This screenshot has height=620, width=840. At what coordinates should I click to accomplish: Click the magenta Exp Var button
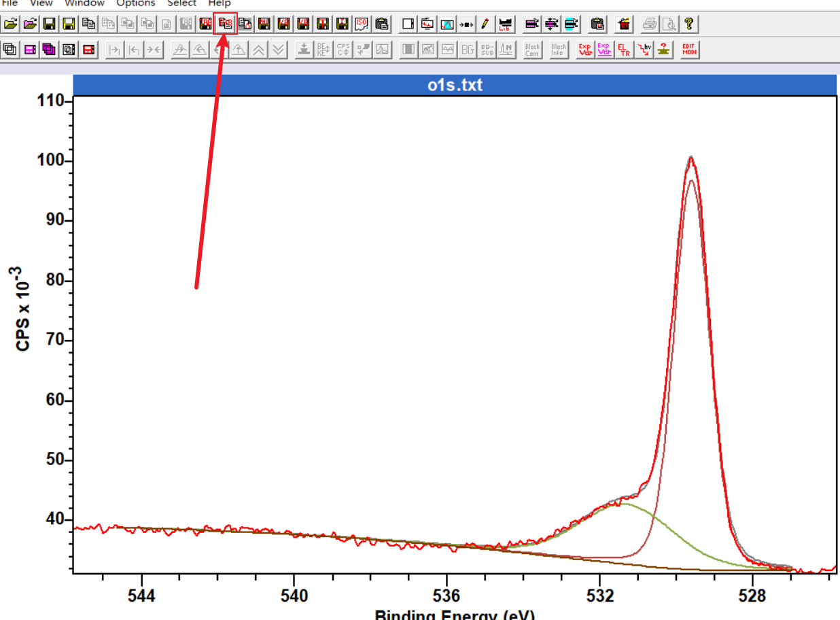[604, 50]
